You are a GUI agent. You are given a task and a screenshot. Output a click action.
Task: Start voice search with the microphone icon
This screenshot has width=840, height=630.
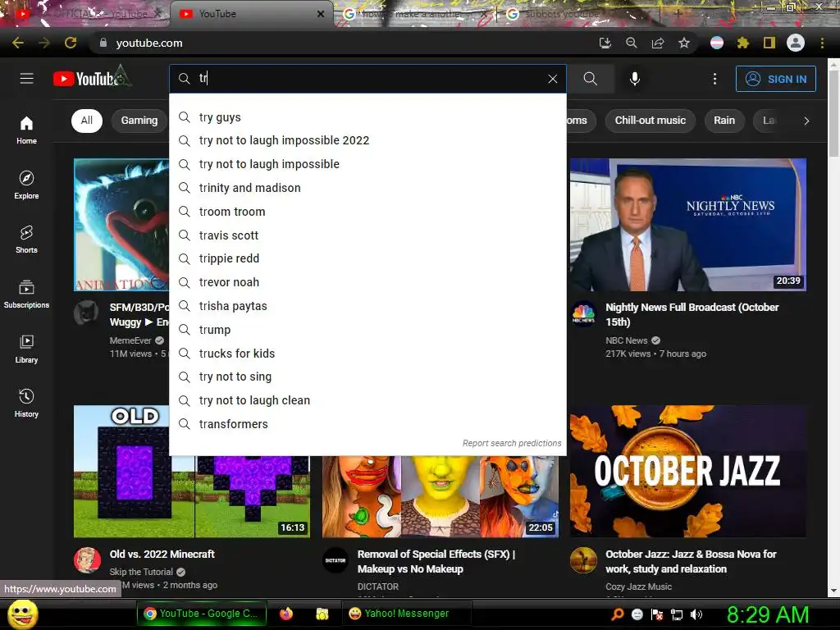(635, 79)
